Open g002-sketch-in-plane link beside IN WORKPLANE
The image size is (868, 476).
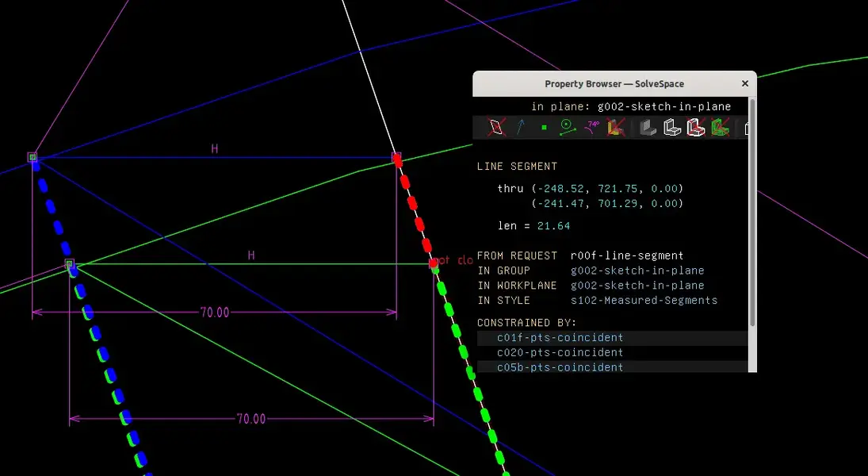[x=637, y=286]
